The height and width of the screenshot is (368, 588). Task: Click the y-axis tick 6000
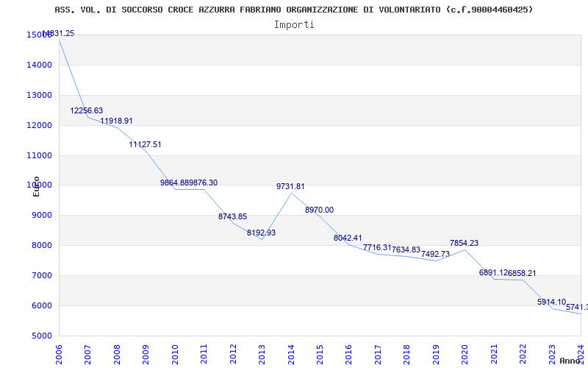(x=42, y=305)
